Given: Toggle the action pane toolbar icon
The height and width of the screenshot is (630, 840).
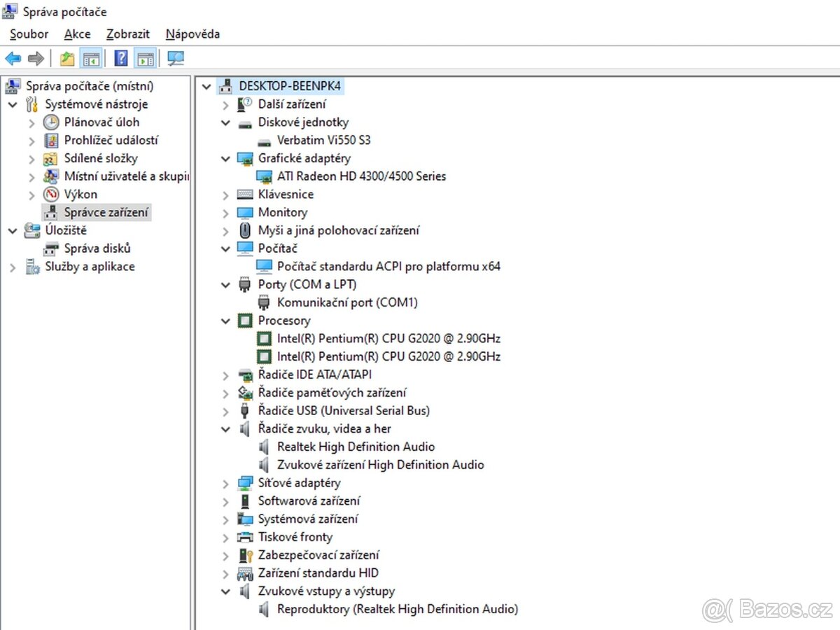Looking at the screenshot, I should [146, 59].
